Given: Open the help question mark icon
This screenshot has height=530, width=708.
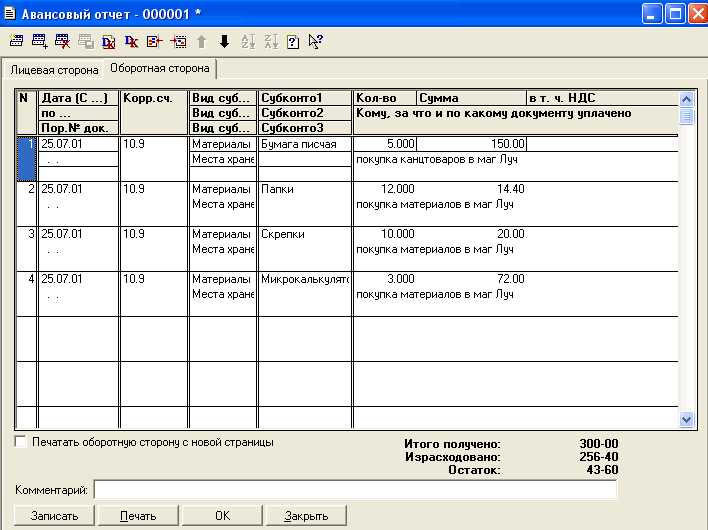Looking at the screenshot, I should tap(293, 42).
